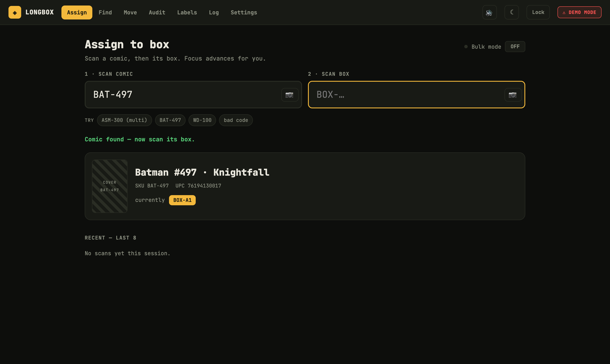This screenshot has height=364, width=610.
Task: Click the "RECENT — LAST 8" heading
Action: (111, 238)
